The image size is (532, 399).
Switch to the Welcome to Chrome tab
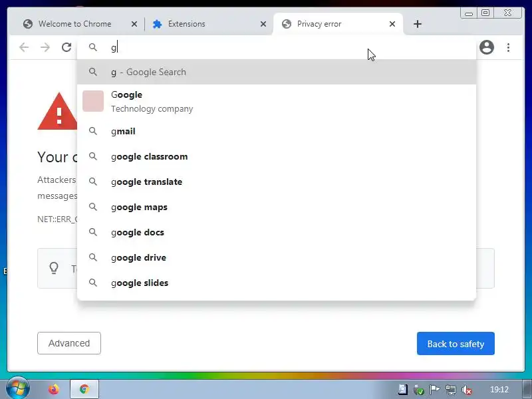coord(74,24)
